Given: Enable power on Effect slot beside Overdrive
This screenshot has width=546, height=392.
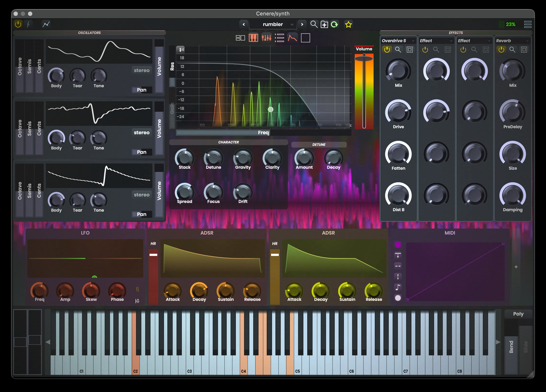Looking at the screenshot, I should pos(425,50).
